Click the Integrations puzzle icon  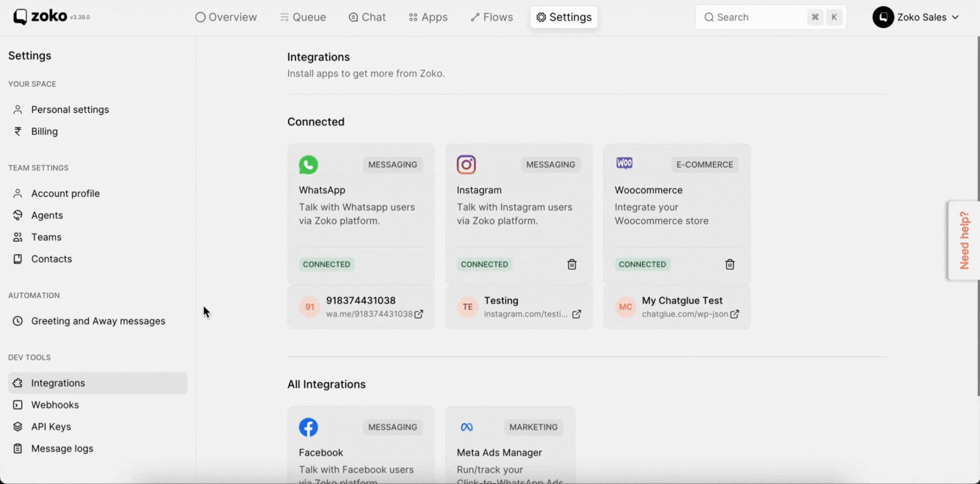[18, 383]
